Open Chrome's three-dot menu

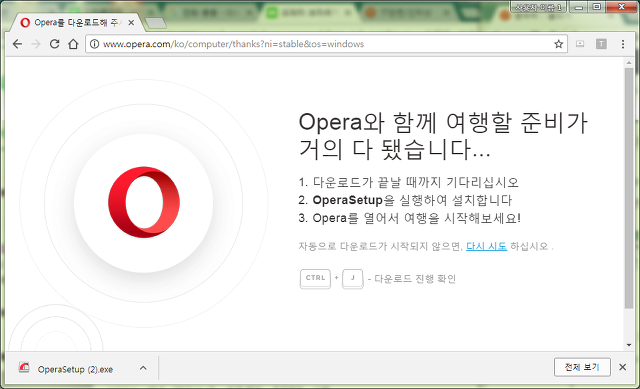pos(623,44)
